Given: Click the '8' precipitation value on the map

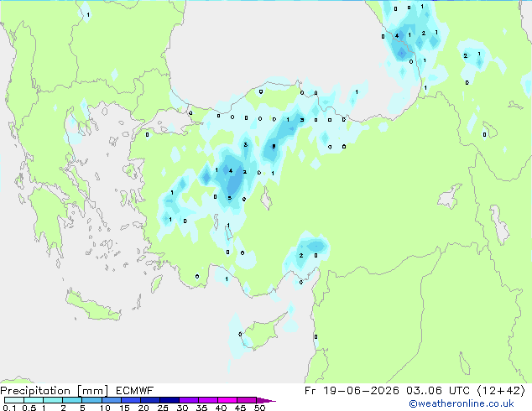Looking at the screenshot, I should [x=274, y=147].
